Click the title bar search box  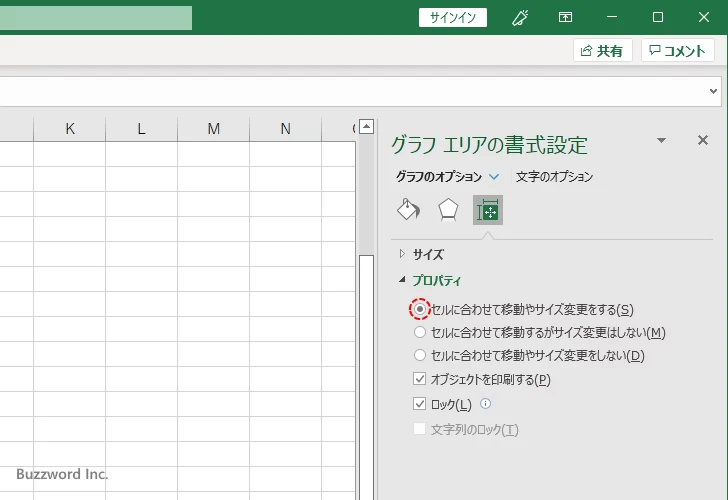click(96, 18)
